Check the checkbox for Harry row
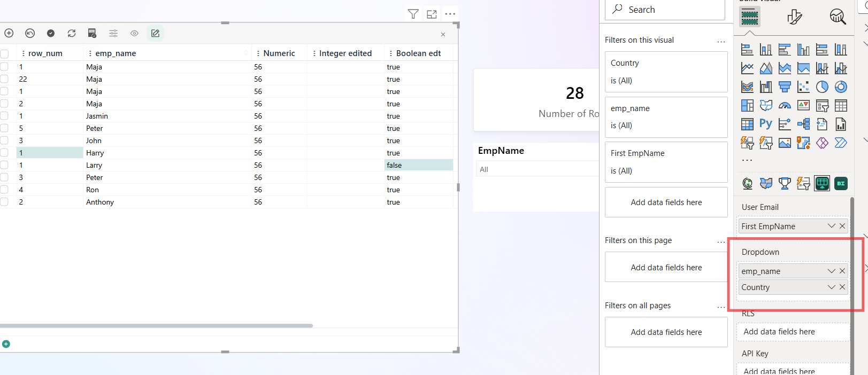Viewport: 868px width, 375px height. pos(4,153)
